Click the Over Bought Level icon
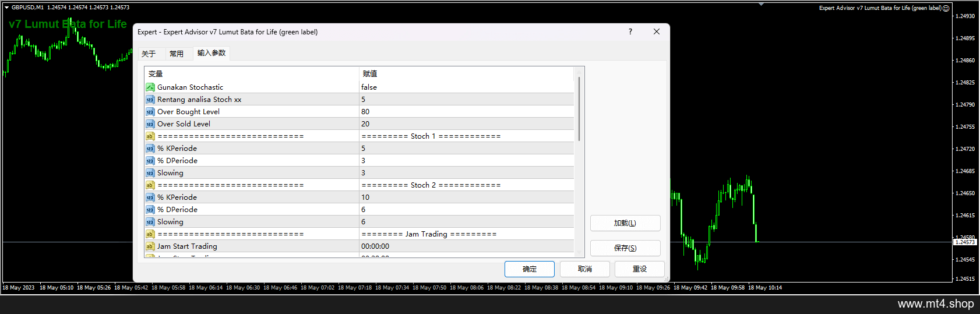980x314 pixels. pyautogui.click(x=150, y=112)
